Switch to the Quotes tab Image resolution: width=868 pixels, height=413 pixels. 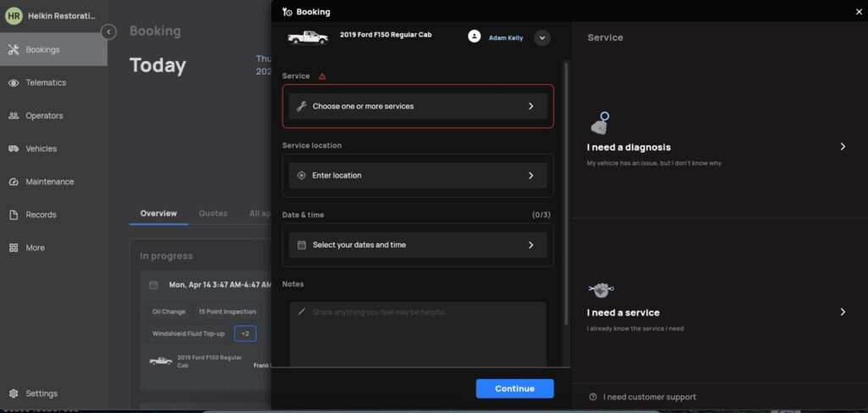coord(213,214)
